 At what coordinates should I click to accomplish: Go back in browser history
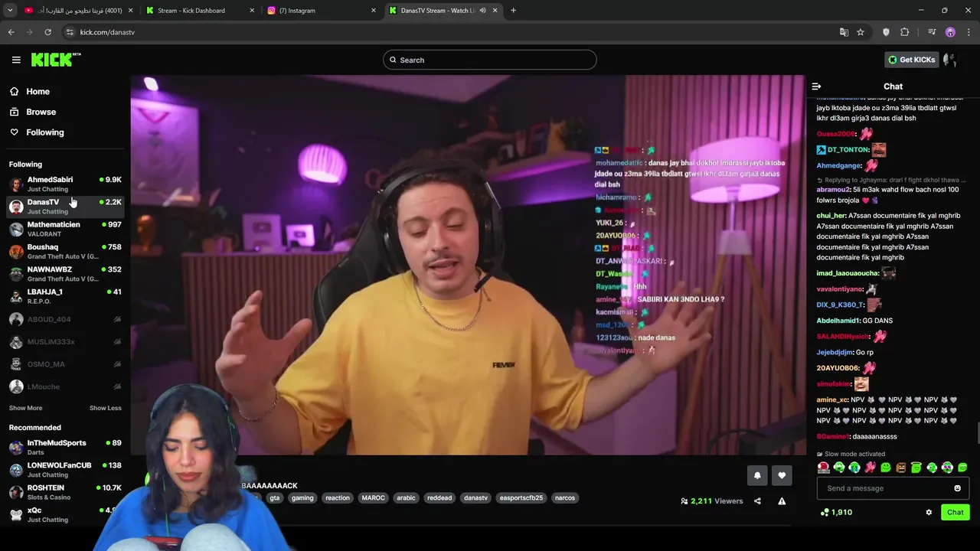click(11, 32)
